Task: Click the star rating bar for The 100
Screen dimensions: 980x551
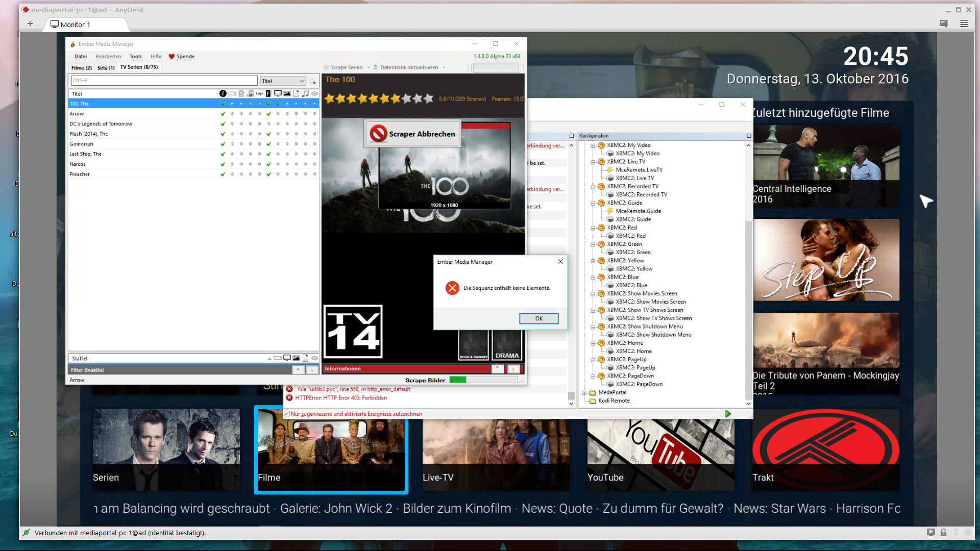Action: tap(379, 98)
